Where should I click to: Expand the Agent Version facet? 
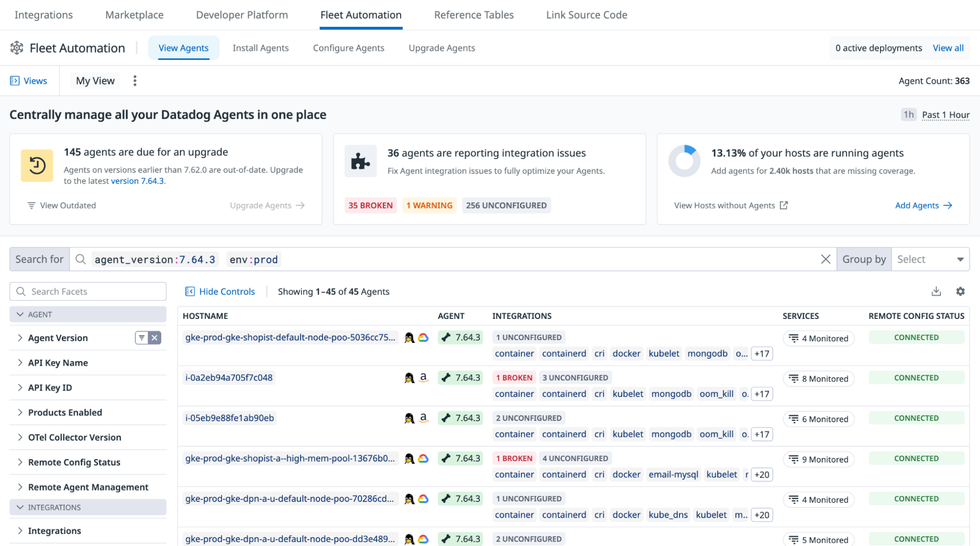click(20, 338)
